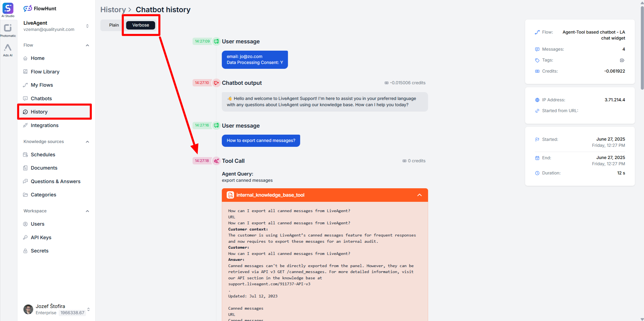Click the tag edit icon beside Tags
Screen dimensions: 644x321
622,60
